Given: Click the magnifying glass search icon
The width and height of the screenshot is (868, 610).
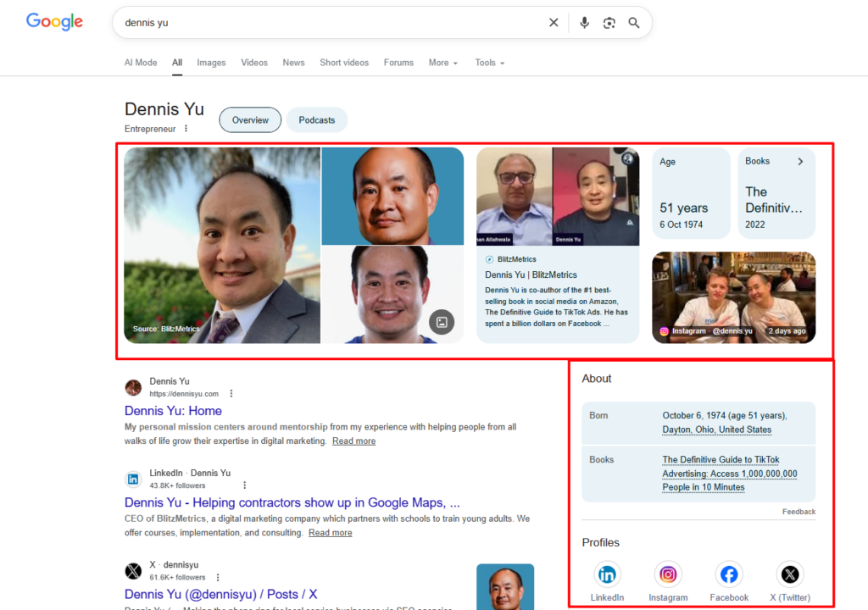Looking at the screenshot, I should [x=634, y=23].
